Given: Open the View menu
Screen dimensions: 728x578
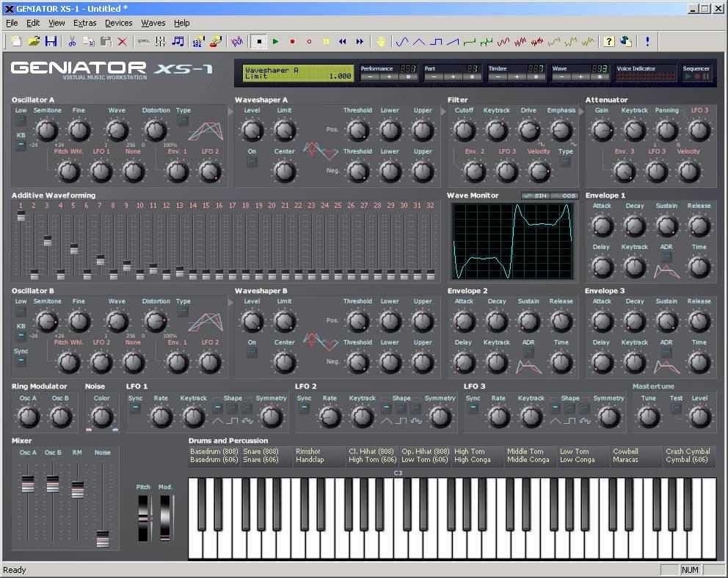Looking at the screenshot, I should 57,23.
